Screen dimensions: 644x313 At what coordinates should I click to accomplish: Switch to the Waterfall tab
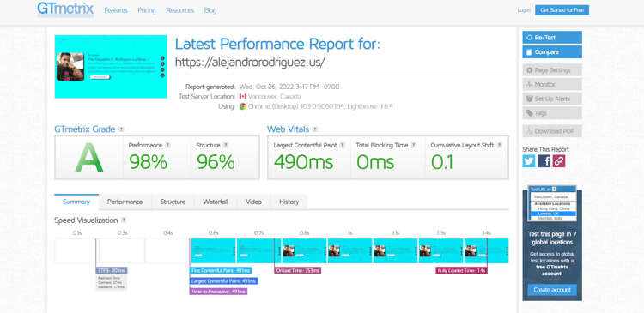click(x=216, y=202)
